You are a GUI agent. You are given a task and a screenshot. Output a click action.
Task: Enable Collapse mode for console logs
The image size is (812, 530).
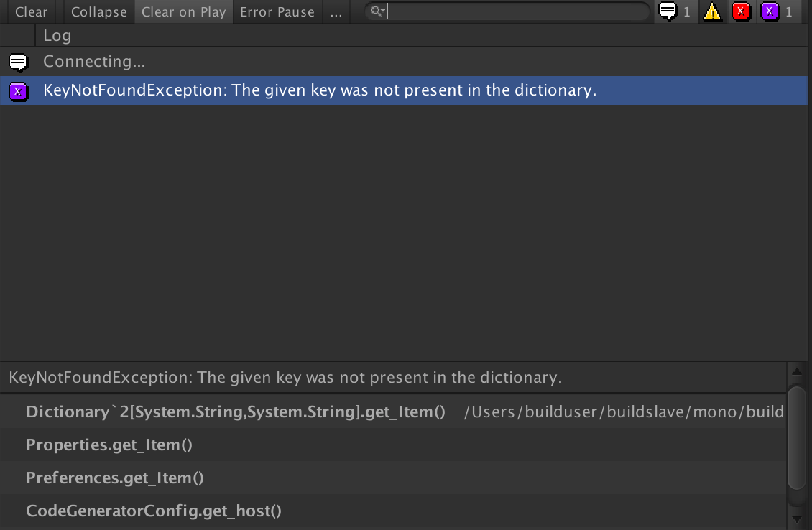(x=98, y=11)
